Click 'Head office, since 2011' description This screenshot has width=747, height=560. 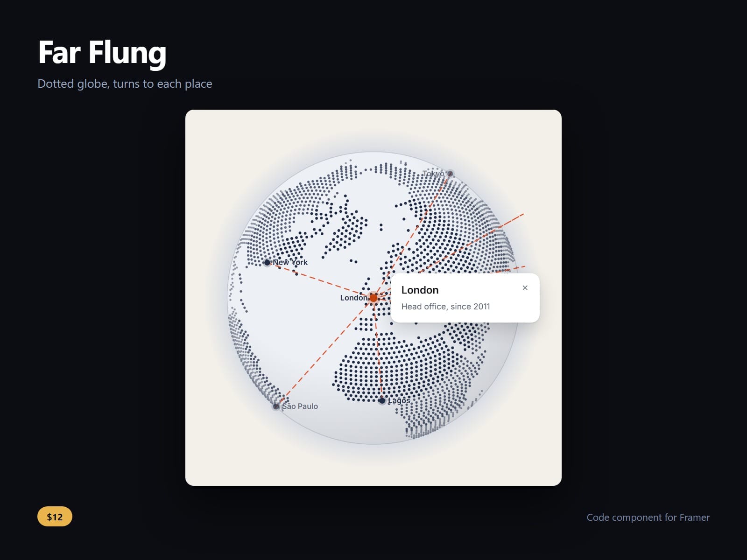click(446, 307)
